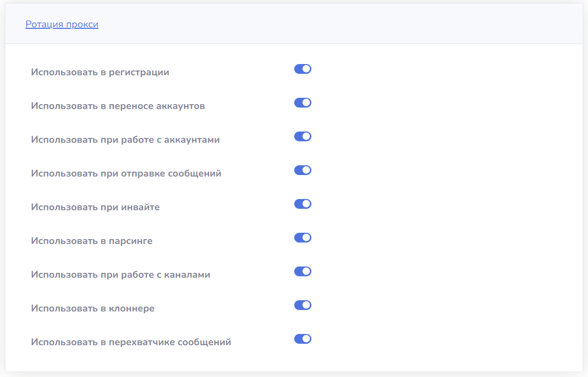Click the Использовать в клоннере label text
The image size is (588, 377).
pos(92,309)
